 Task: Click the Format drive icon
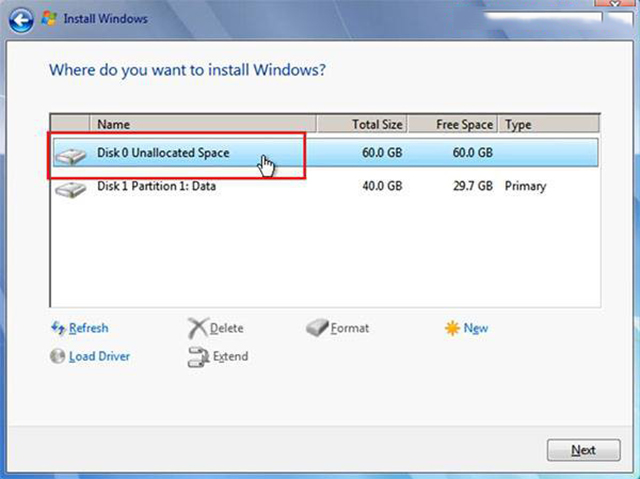click(x=317, y=328)
